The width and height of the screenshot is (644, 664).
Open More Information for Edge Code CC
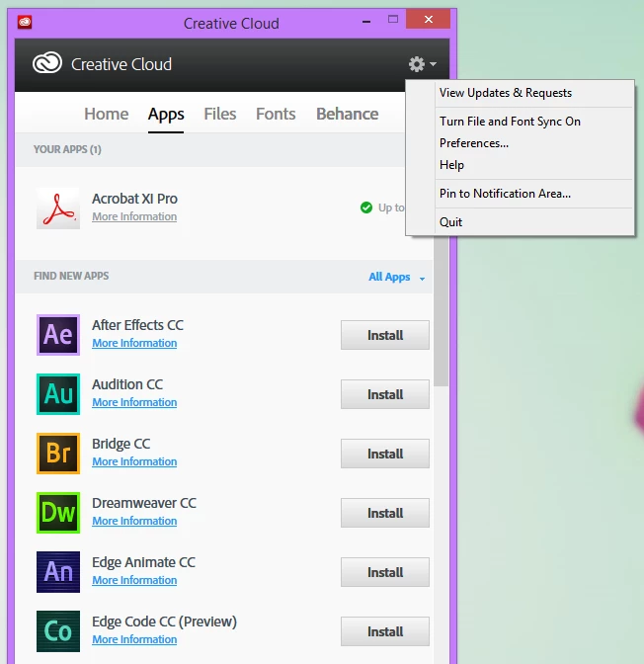(x=134, y=639)
